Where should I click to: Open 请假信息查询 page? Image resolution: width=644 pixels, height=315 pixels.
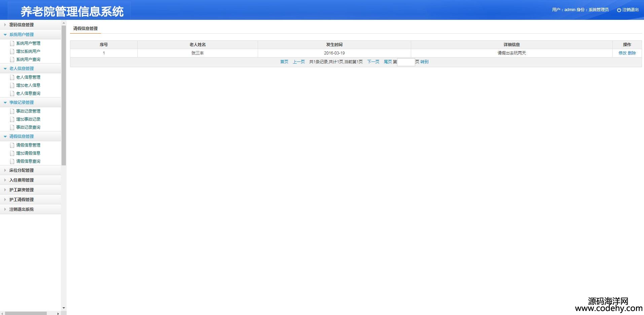tap(28, 161)
